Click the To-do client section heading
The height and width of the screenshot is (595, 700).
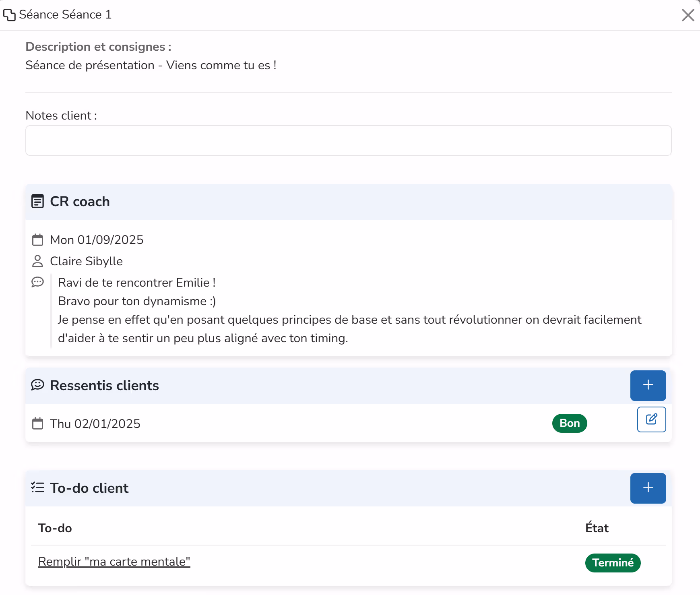click(x=89, y=488)
